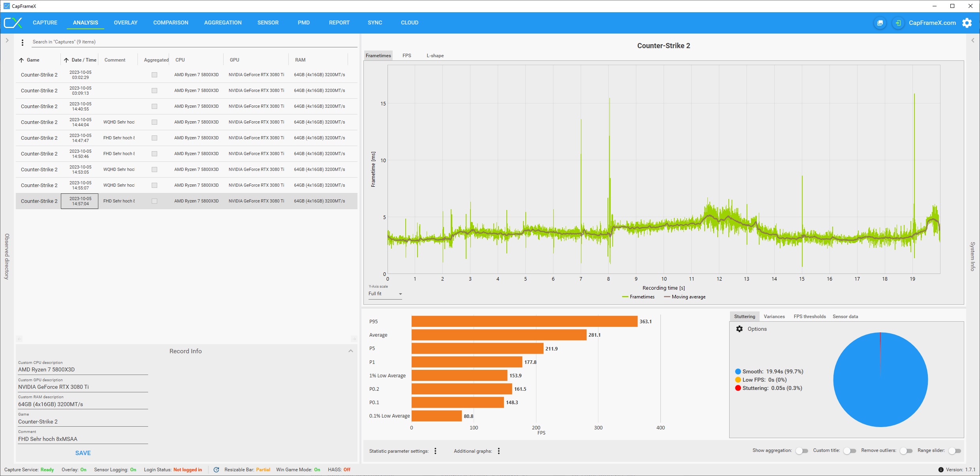
Task: Open the CapFrameX.com link
Action: coord(932,23)
